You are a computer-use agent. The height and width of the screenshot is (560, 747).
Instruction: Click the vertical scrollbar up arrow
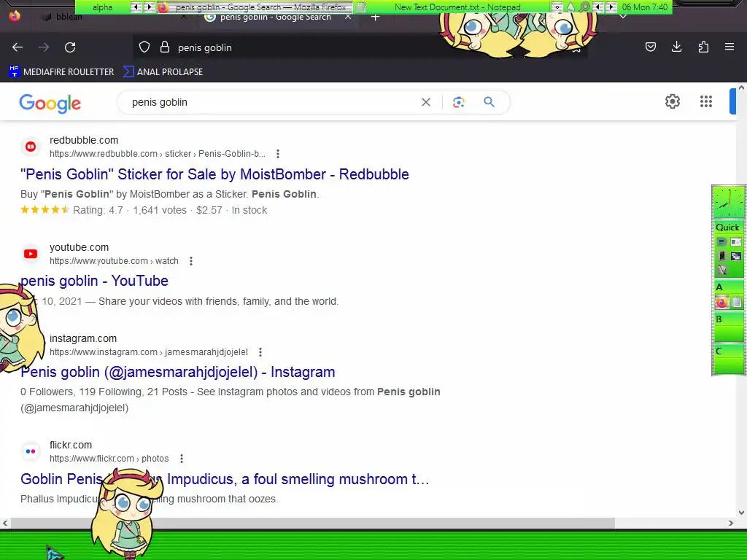click(741, 87)
